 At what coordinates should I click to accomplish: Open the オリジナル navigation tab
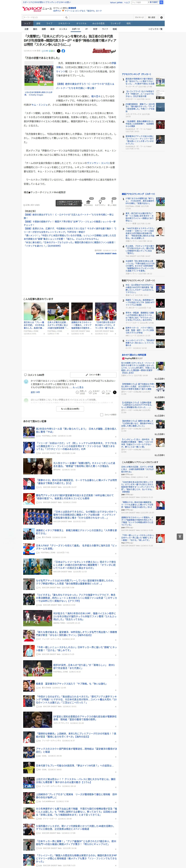click(x=81, y=24)
